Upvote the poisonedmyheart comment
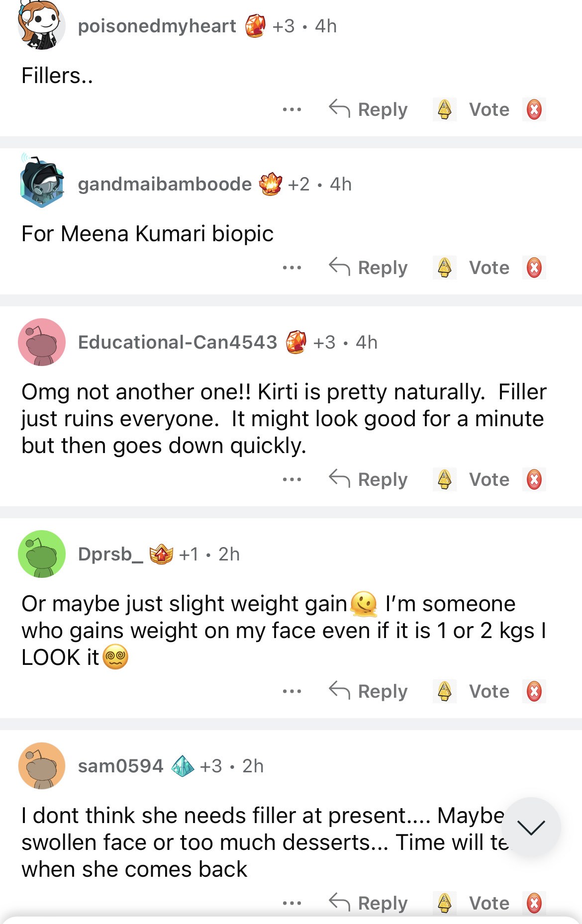This screenshot has height=924, width=582. [x=445, y=109]
